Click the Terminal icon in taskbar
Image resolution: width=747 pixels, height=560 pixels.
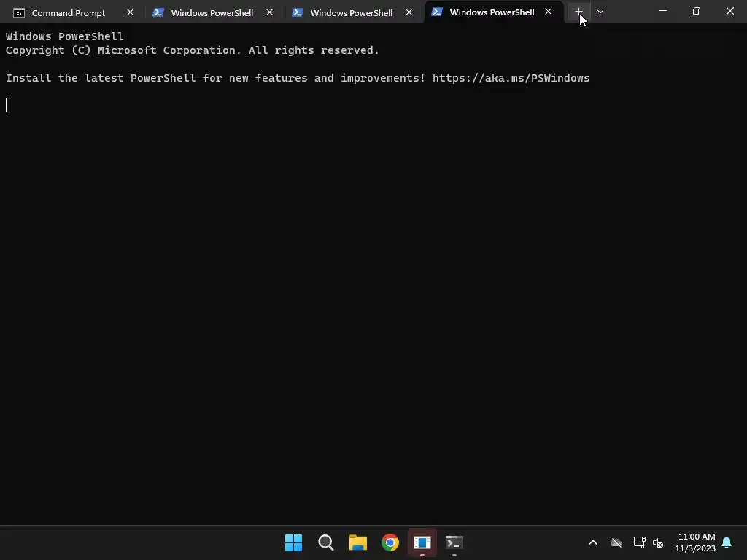pos(454,542)
